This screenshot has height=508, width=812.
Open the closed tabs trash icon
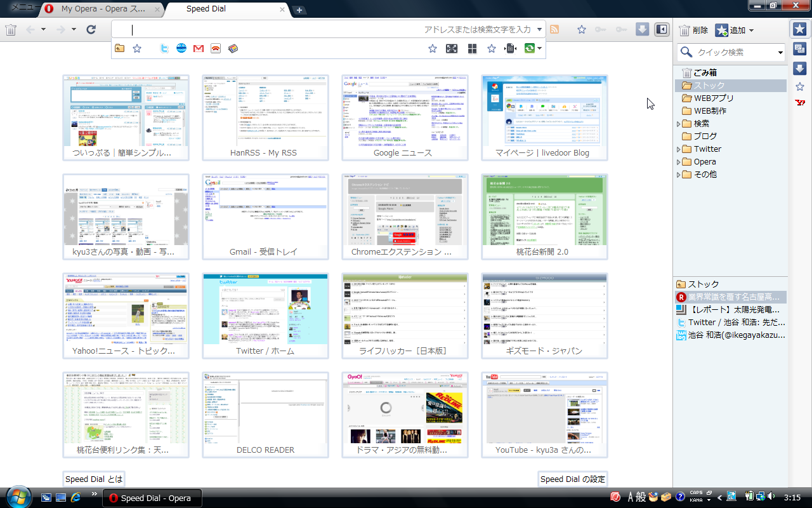pos(11,30)
